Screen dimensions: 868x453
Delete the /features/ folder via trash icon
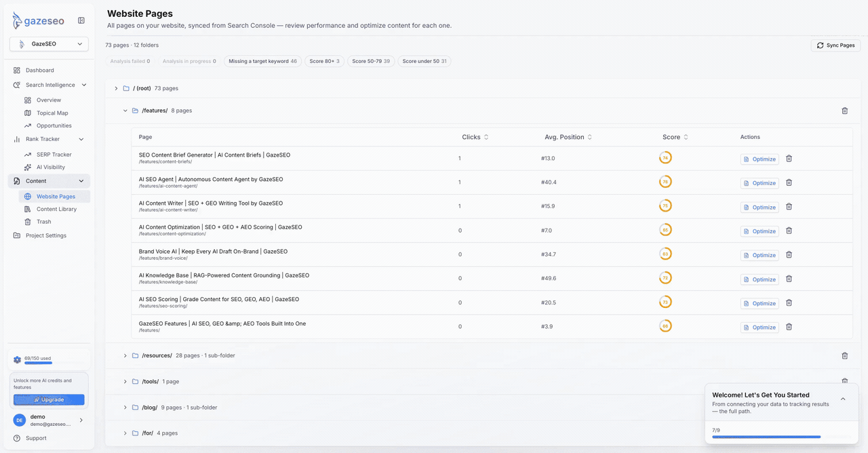click(845, 111)
